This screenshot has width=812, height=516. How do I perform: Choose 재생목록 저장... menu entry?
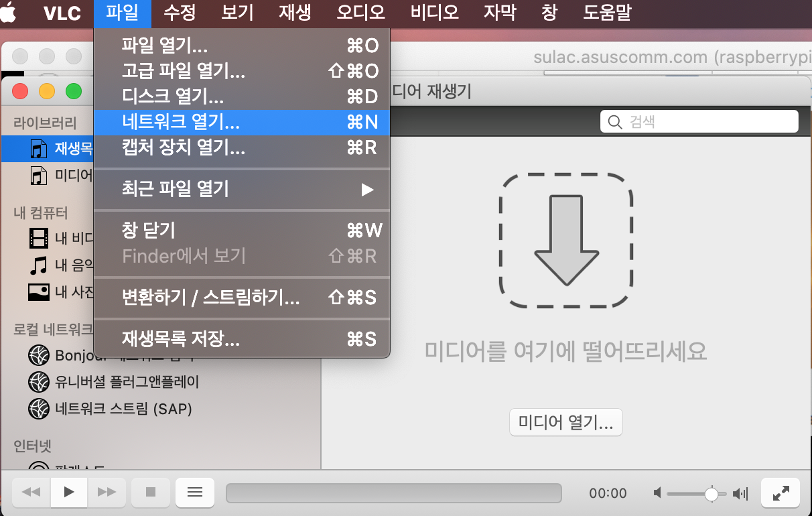[x=242, y=339]
